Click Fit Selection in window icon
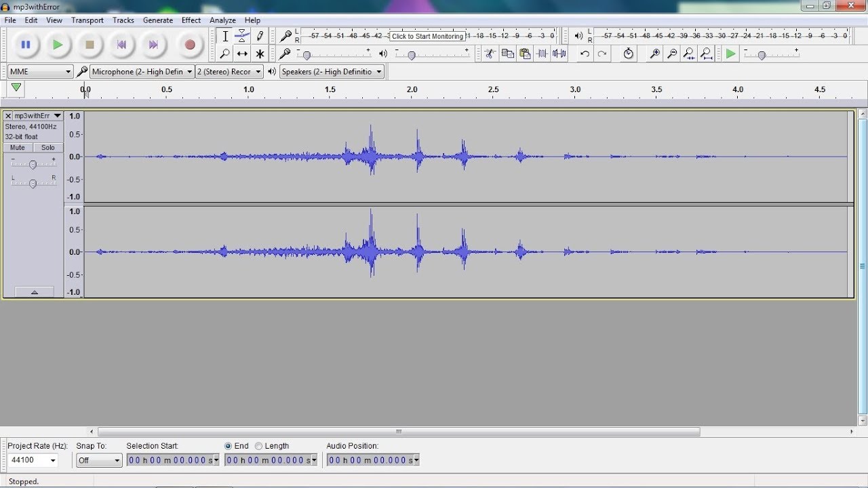The height and width of the screenshot is (488, 868). 689,54
